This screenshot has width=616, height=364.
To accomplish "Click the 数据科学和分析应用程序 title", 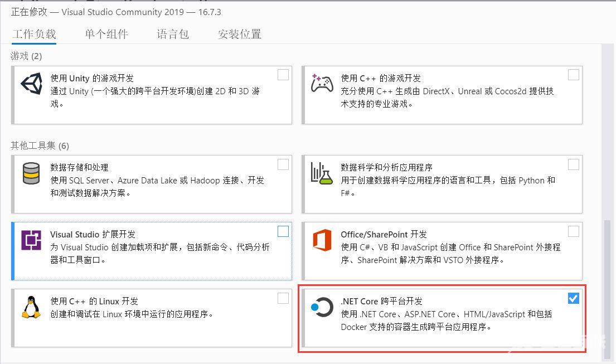I will coord(386,167).
